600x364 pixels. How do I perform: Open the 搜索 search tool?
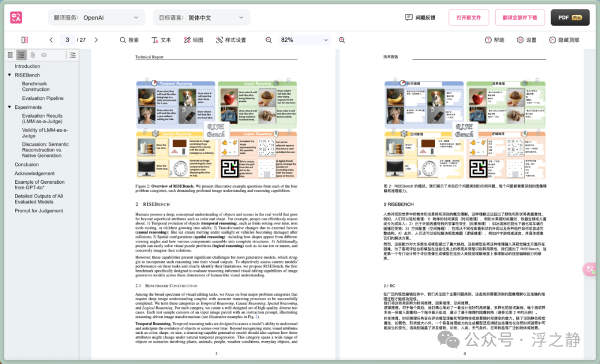(x=129, y=40)
